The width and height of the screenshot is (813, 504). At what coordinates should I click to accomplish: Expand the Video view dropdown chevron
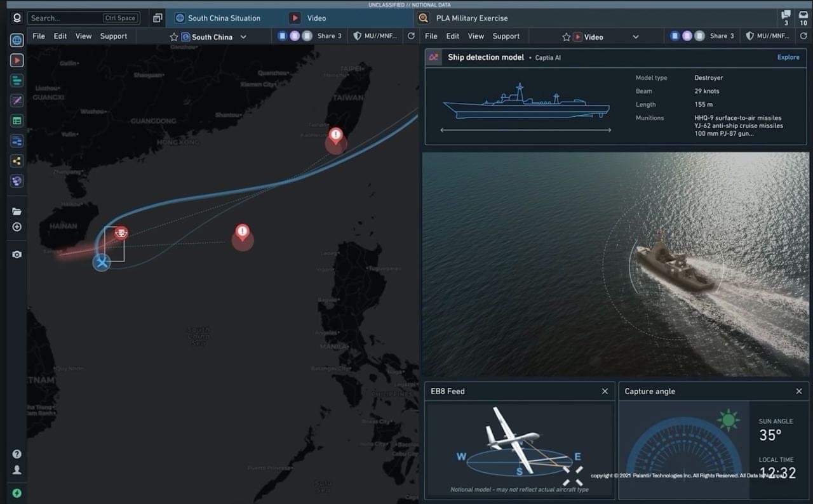(635, 37)
